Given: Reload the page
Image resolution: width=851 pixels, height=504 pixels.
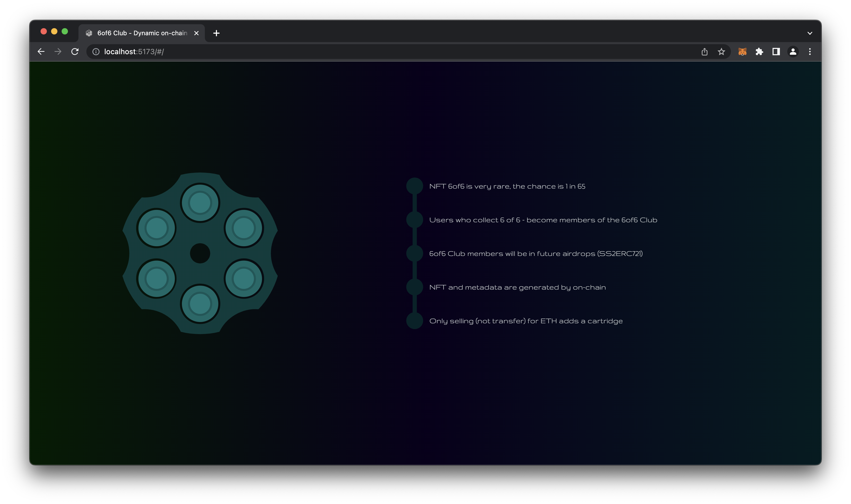Looking at the screenshot, I should click(x=75, y=52).
